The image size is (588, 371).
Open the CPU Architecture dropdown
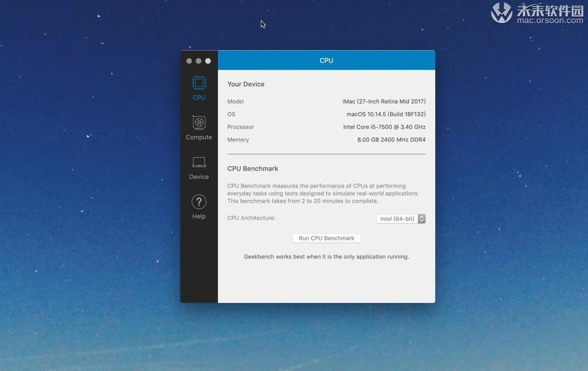pyautogui.click(x=401, y=219)
